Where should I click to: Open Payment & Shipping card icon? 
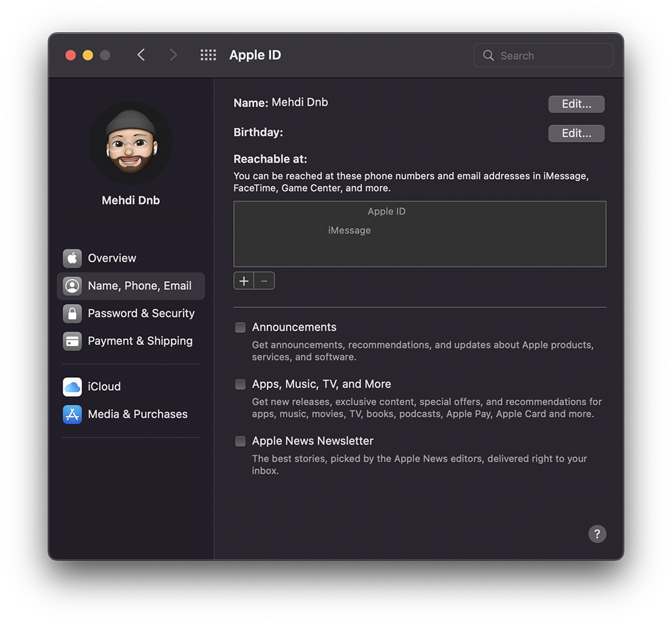[72, 342]
